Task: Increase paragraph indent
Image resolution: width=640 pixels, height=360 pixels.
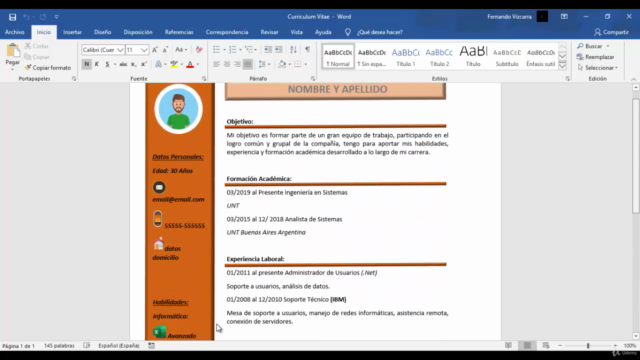Action: tap(278, 50)
